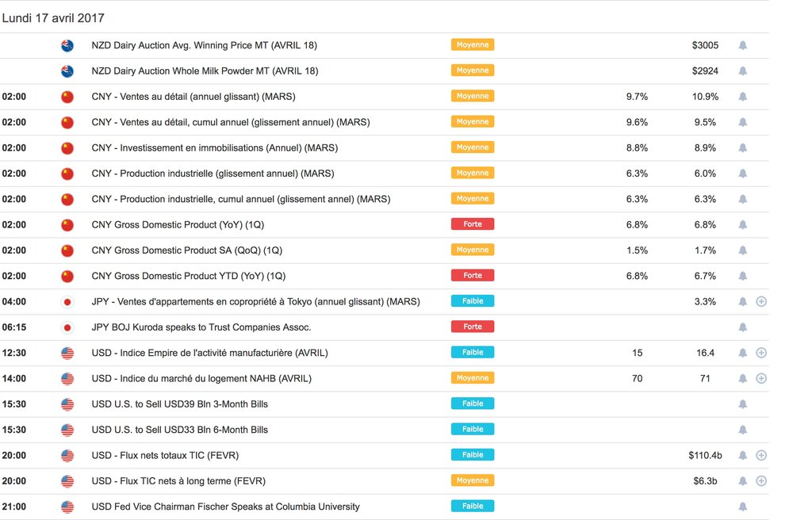Expand the Flux nets totaux TIC row
The image size is (812, 520).
click(761, 456)
